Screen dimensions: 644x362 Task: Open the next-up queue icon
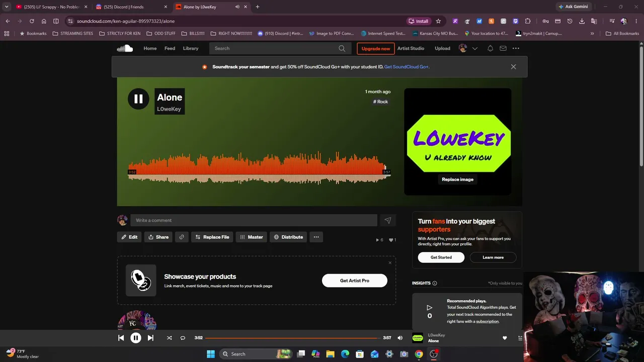coord(520,338)
